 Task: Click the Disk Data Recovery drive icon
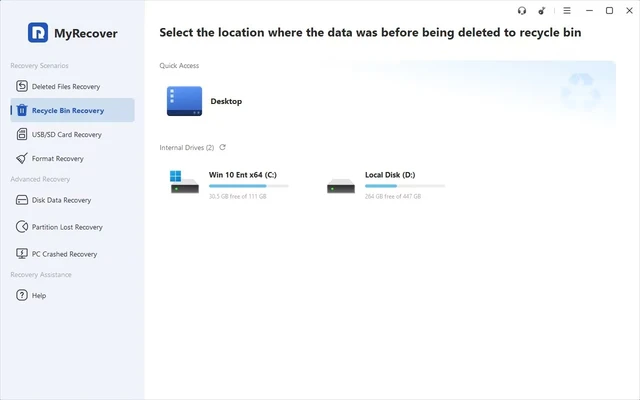(22, 200)
